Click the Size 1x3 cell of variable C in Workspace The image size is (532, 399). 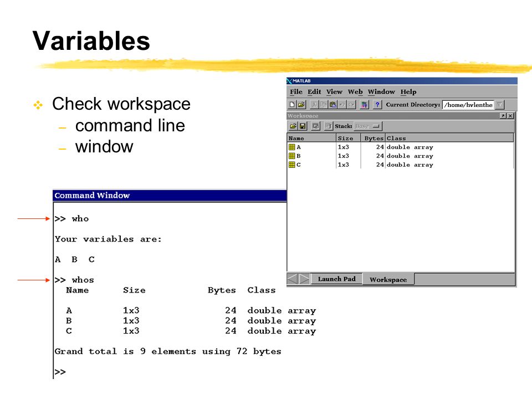(344, 165)
